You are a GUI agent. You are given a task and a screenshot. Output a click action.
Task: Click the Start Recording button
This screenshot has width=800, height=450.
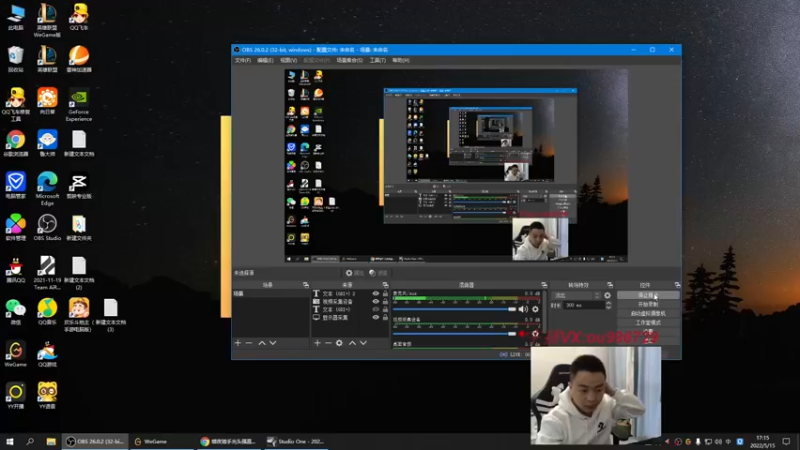coord(648,304)
